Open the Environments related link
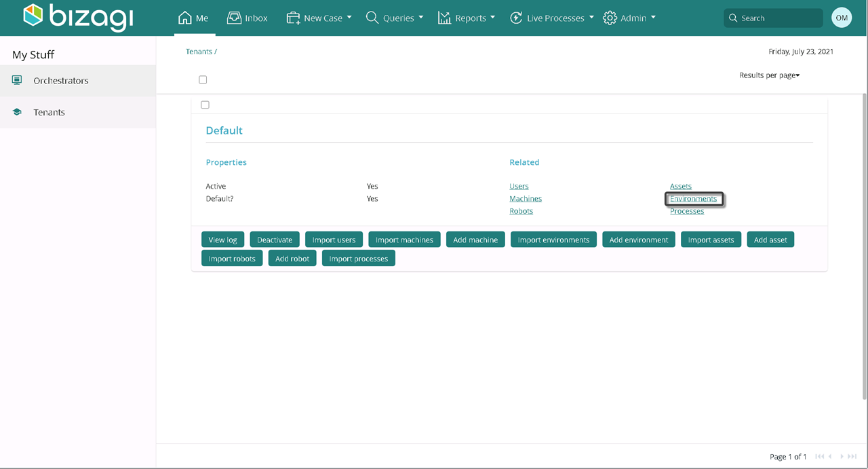The width and height of the screenshot is (868, 469). 693,199
